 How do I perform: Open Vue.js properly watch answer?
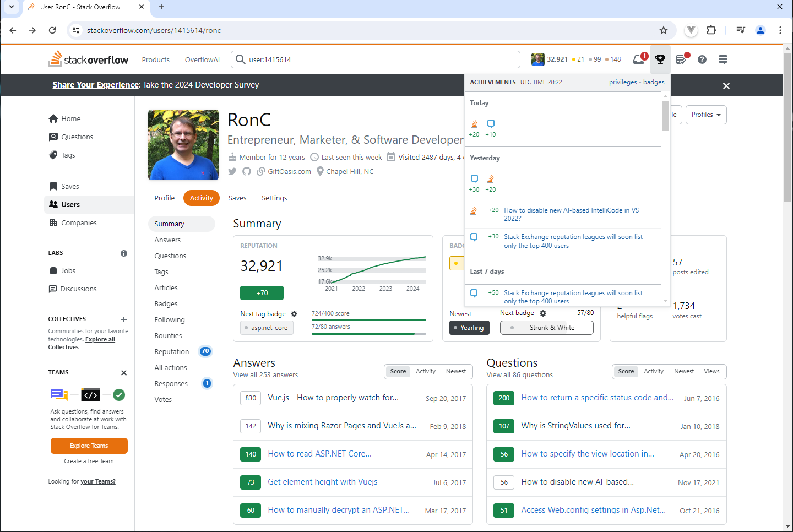(333, 398)
